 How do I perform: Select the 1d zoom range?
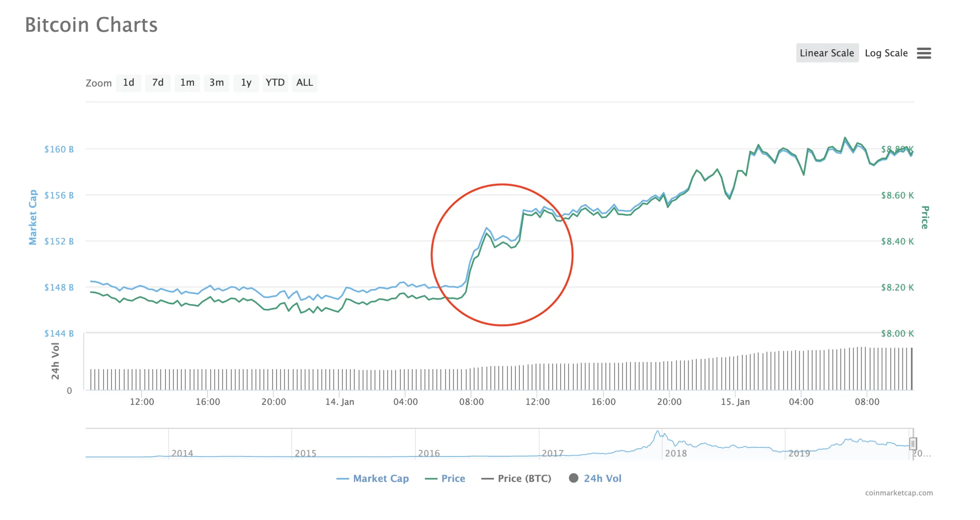point(128,83)
